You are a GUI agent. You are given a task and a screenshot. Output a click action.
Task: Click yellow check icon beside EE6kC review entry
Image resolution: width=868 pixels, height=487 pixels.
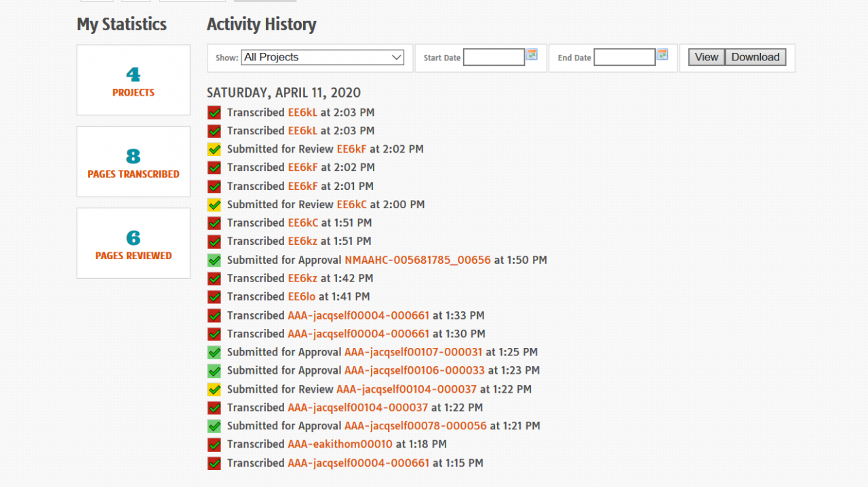[214, 205]
